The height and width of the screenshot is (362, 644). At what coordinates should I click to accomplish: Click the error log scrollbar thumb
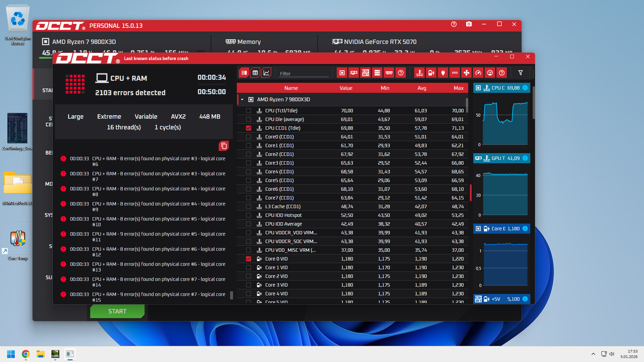[x=231, y=295]
